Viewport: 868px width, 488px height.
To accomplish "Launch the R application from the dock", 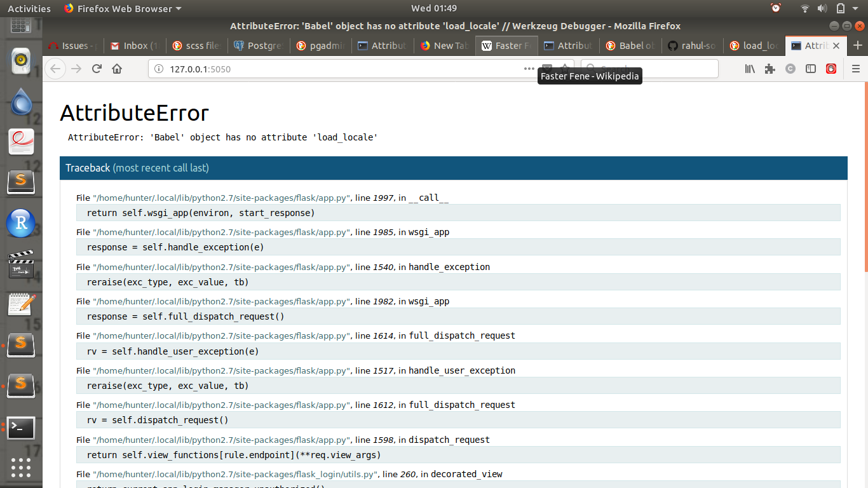I will (21, 223).
